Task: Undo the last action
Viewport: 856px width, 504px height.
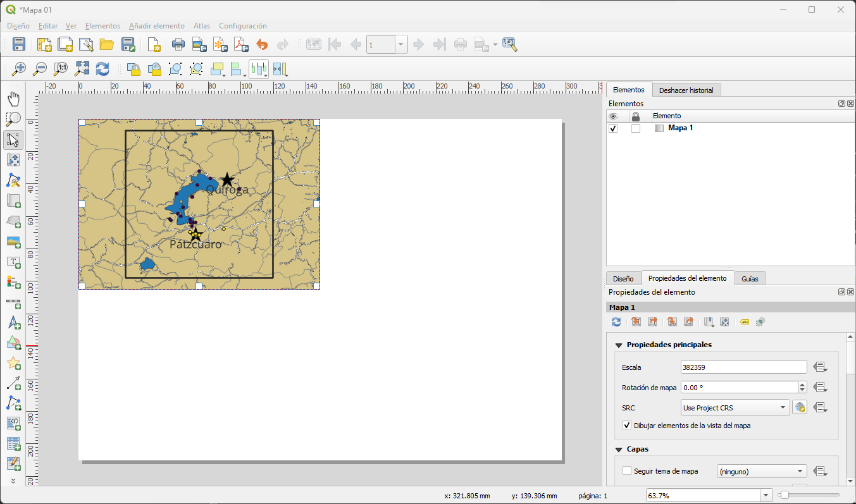Action: 262,44
